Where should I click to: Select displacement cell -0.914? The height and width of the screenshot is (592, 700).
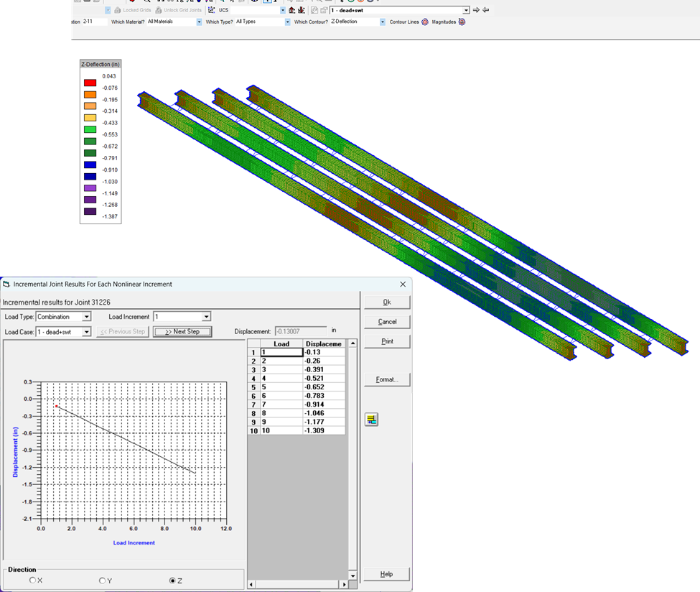coord(324,404)
